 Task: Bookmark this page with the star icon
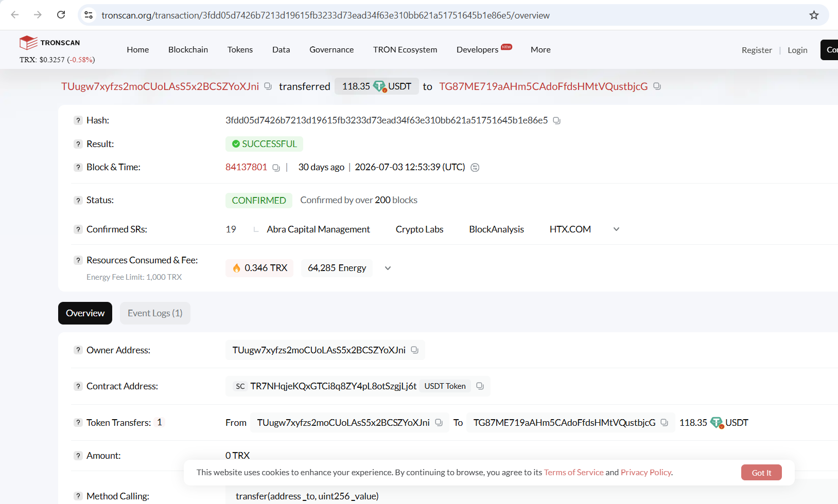(x=814, y=15)
